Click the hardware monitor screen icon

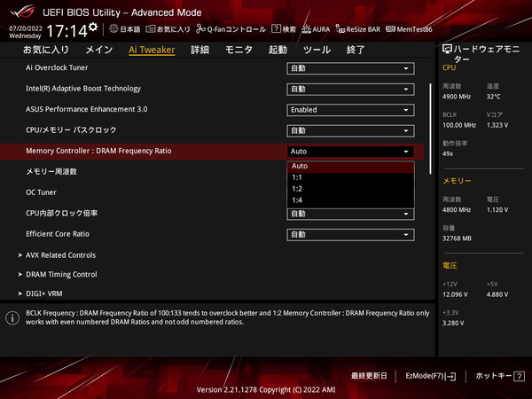coord(447,49)
